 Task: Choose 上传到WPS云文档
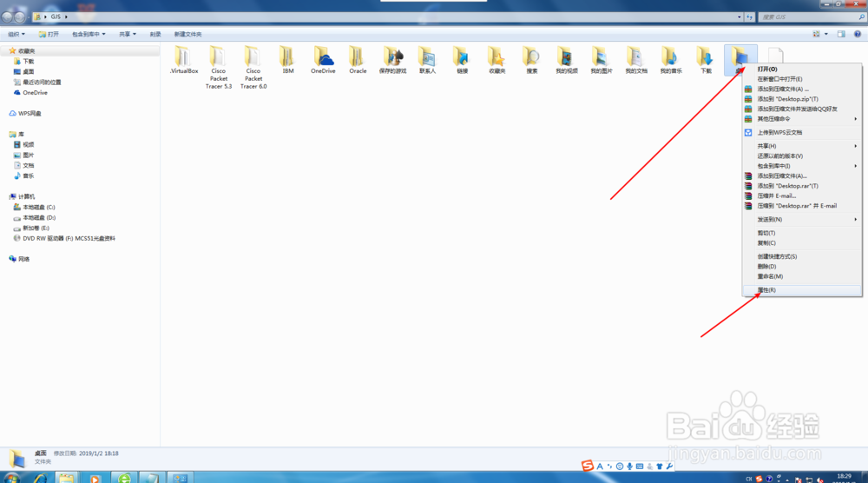(x=802, y=133)
